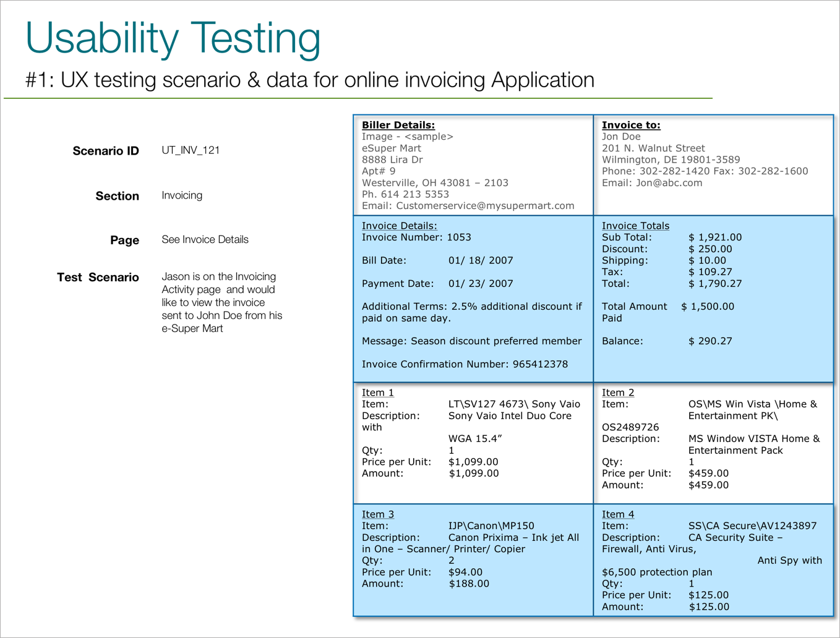
Task: Select "Message: Season discount preferred member"
Action: (472, 341)
